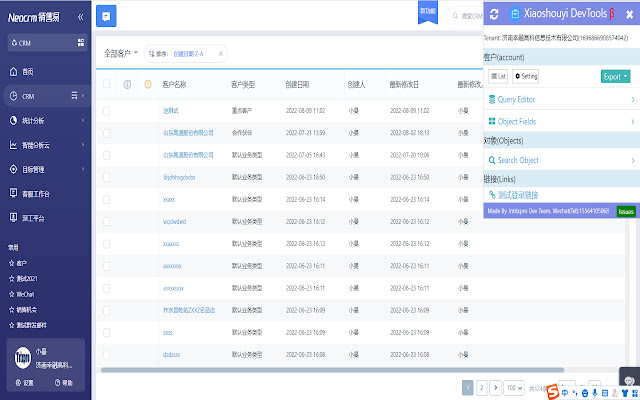Click the Setting button in DevTools
This screenshot has height=400, width=640.
click(526, 76)
